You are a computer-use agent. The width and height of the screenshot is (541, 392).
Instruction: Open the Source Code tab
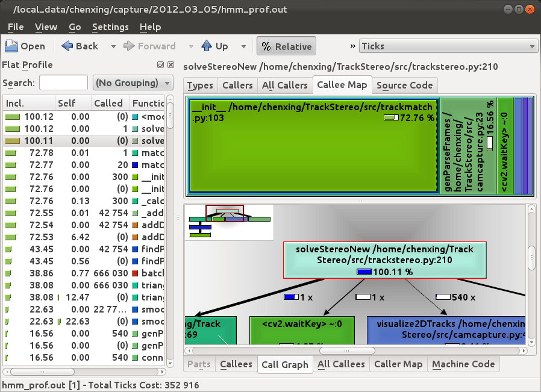click(405, 86)
